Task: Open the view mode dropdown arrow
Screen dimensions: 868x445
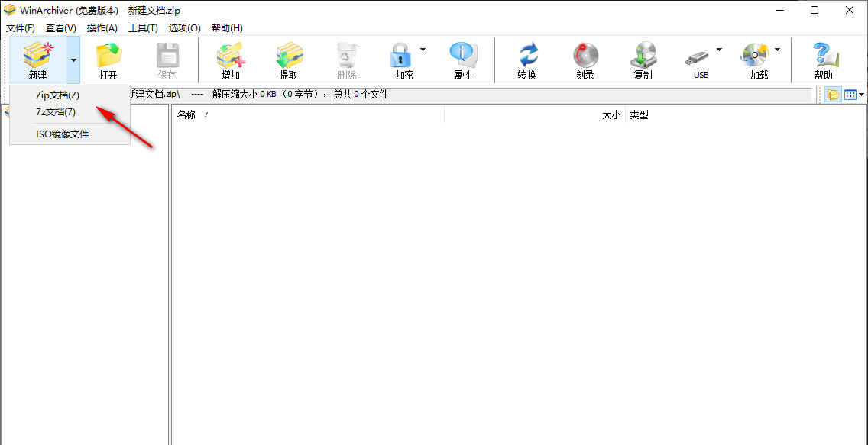Action: 861,95
